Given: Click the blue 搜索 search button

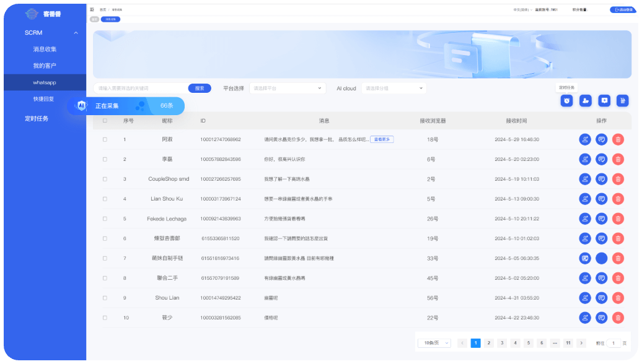Looking at the screenshot, I should pyautogui.click(x=200, y=89).
